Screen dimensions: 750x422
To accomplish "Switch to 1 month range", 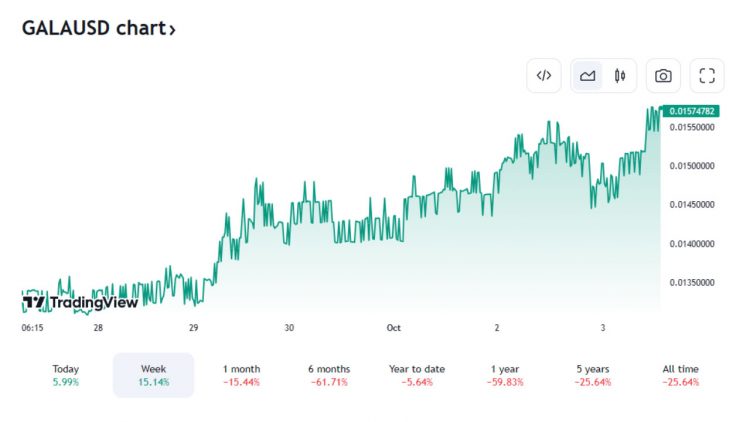I will pyautogui.click(x=242, y=375).
